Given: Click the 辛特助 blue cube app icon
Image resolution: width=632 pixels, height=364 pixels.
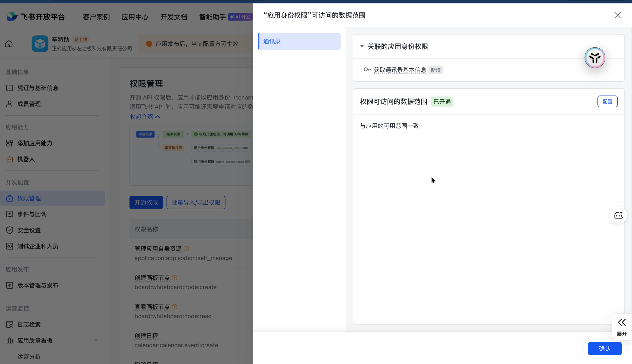Looking at the screenshot, I should point(40,44).
